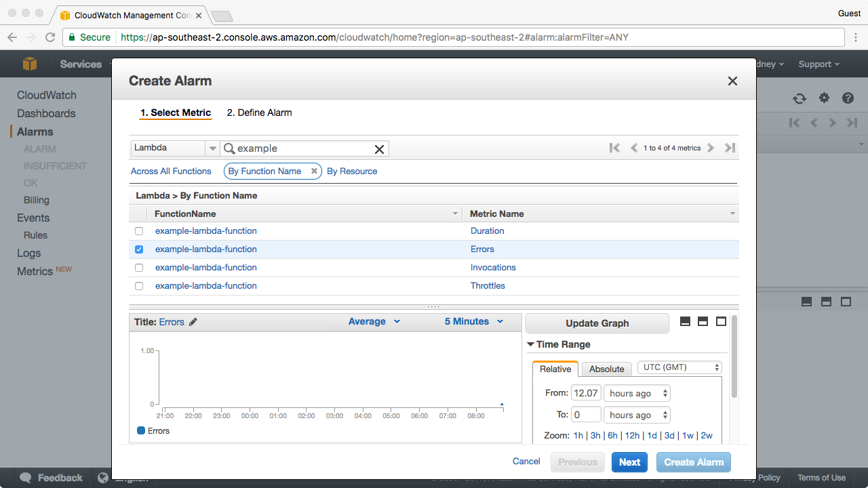Open the UTC (GMT) timezone dropdown
868x488 pixels.
point(679,367)
